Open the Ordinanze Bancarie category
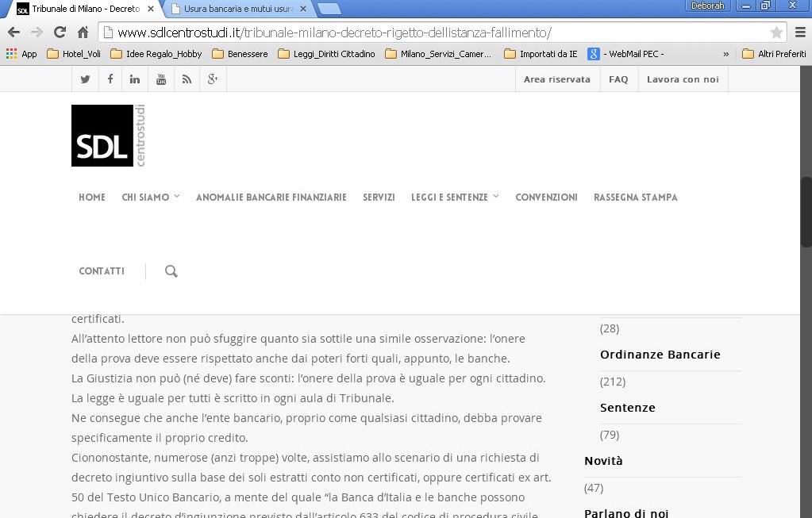Image resolution: width=812 pixels, height=518 pixels. (660, 355)
